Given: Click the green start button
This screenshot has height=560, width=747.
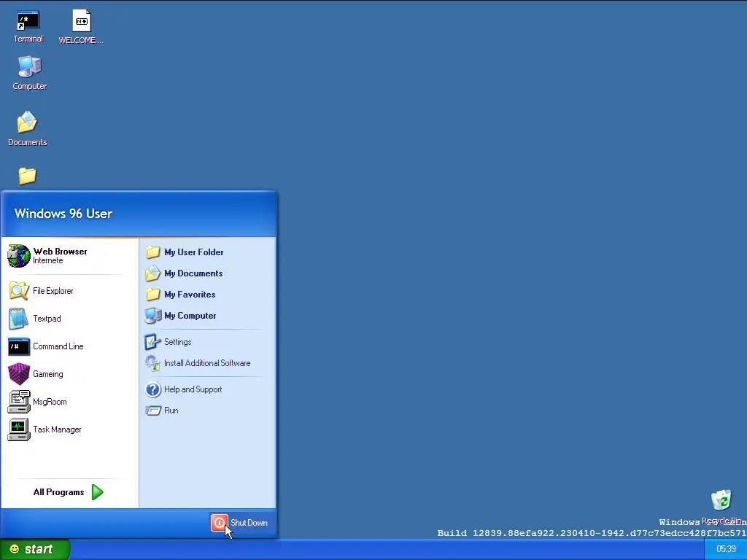Looking at the screenshot, I should click(x=35, y=549).
